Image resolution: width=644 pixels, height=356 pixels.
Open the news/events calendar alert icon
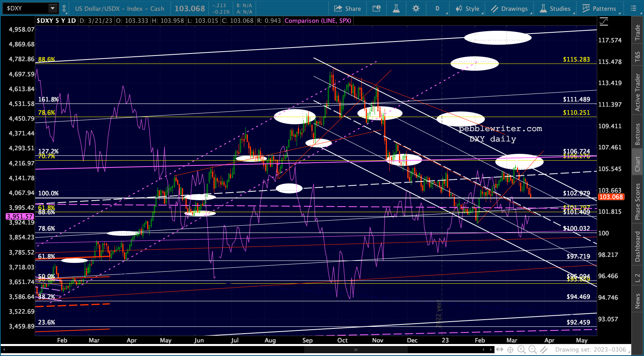click(377, 8)
